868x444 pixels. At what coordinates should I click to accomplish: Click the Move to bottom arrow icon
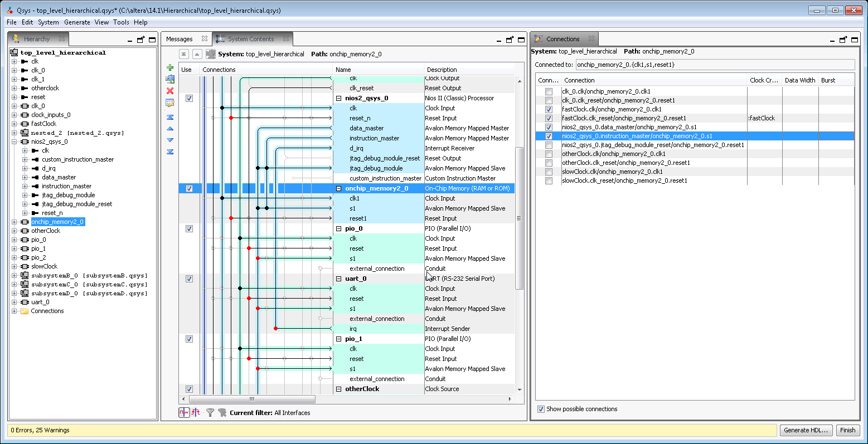[170, 152]
